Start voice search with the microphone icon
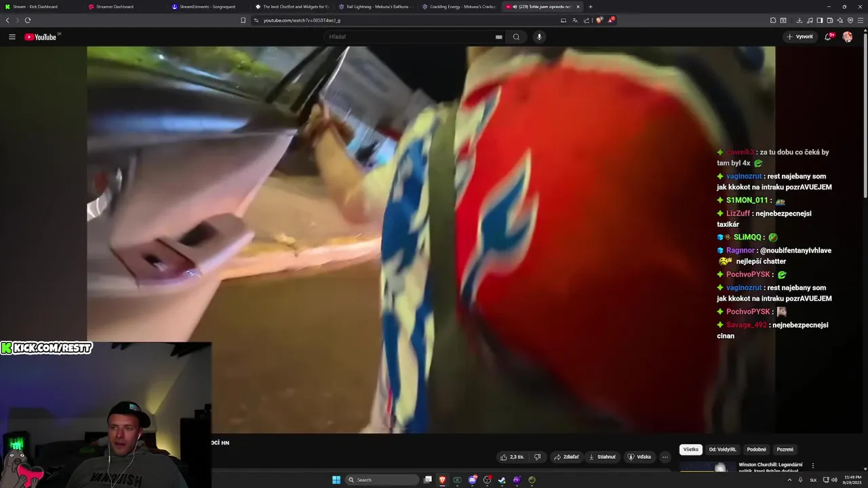Screen dimensions: 868x488 (539, 37)
